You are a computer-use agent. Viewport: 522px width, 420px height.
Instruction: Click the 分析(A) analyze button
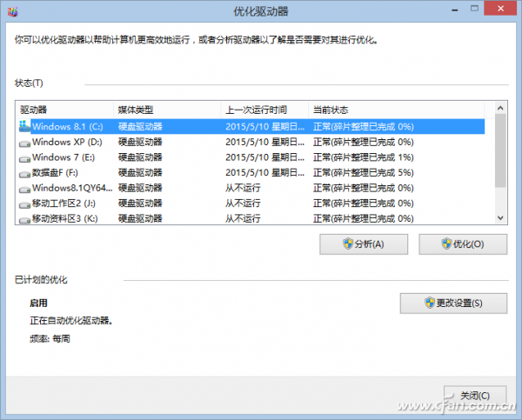click(x=364, y=244)
